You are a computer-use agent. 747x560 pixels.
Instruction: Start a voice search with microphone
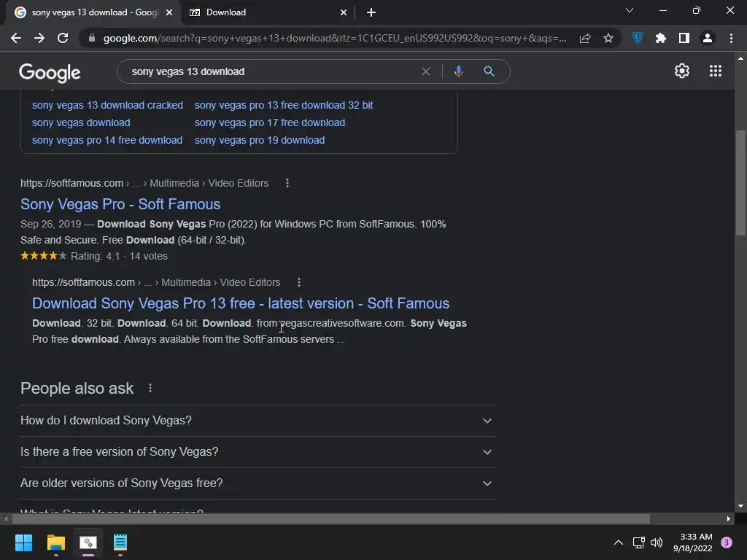pos(458,71)
